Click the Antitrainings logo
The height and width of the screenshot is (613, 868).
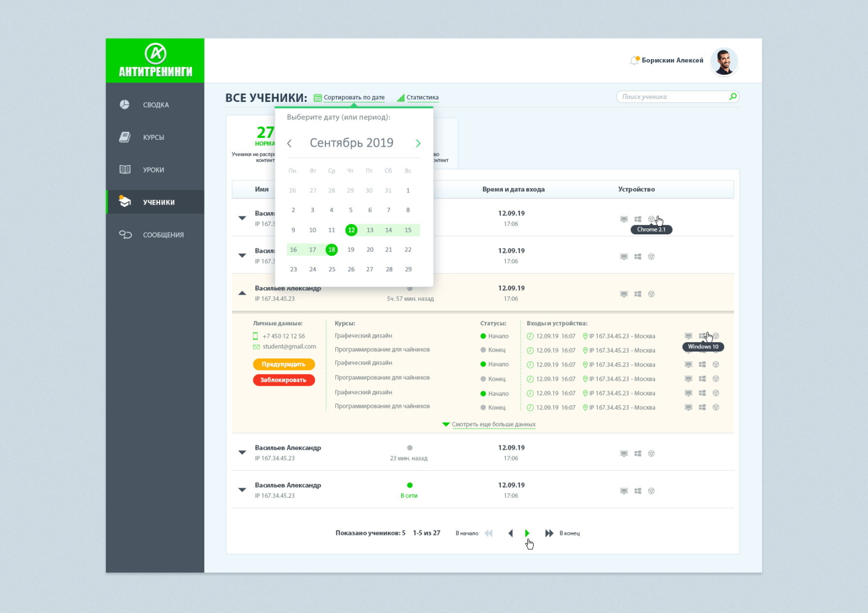point(155,60)
